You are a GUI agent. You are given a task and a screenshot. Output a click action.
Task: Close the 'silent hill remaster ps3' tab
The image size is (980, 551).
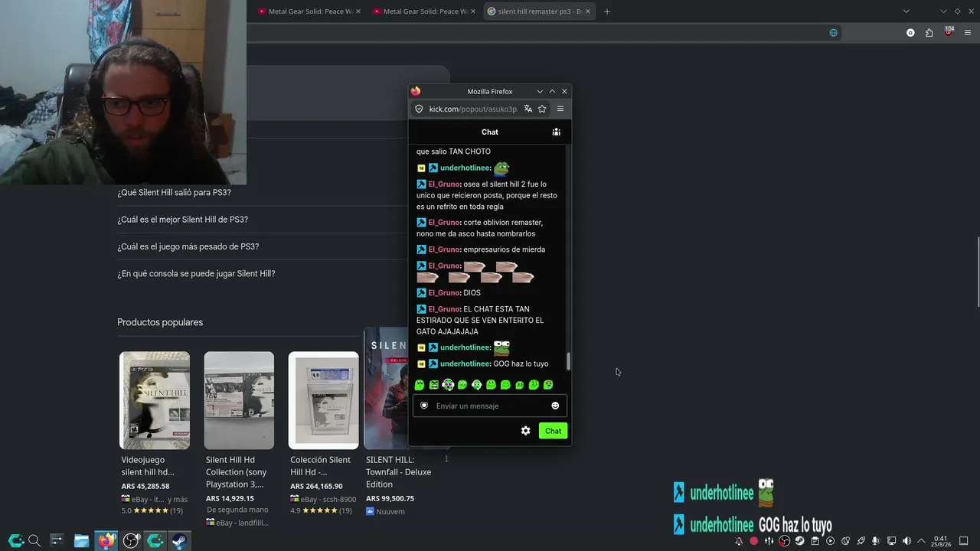click(x=588, y=11)
